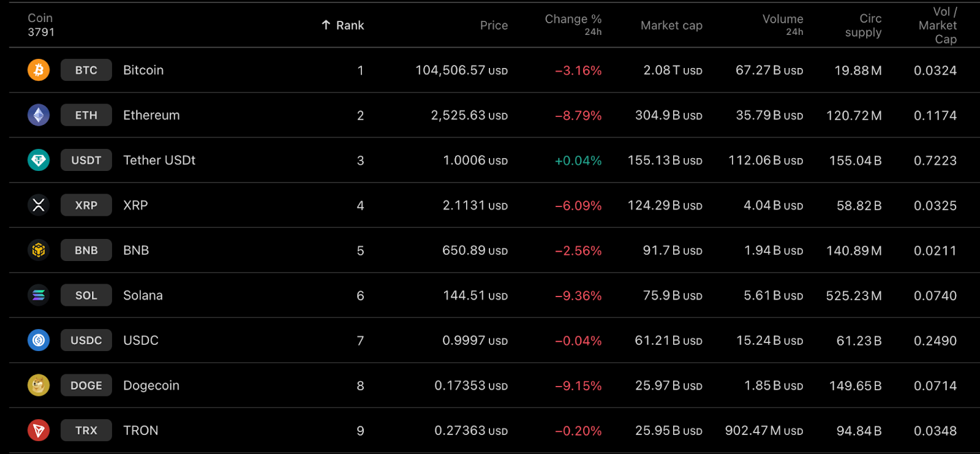The width and height of the screenshot is (980, 454).
Task: Select XRP price 2.1131 USD
Action: click(x=475, y=205)
